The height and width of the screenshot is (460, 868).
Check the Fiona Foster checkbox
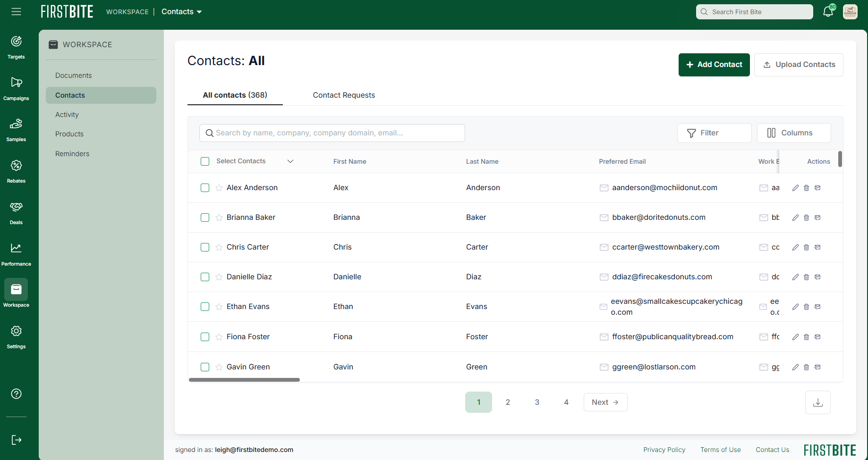click(205, 337)
